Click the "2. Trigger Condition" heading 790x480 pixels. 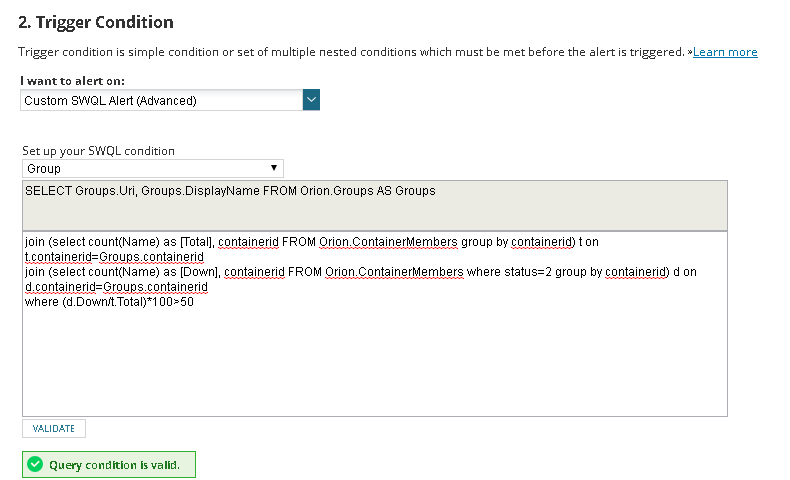click(96, 22)
